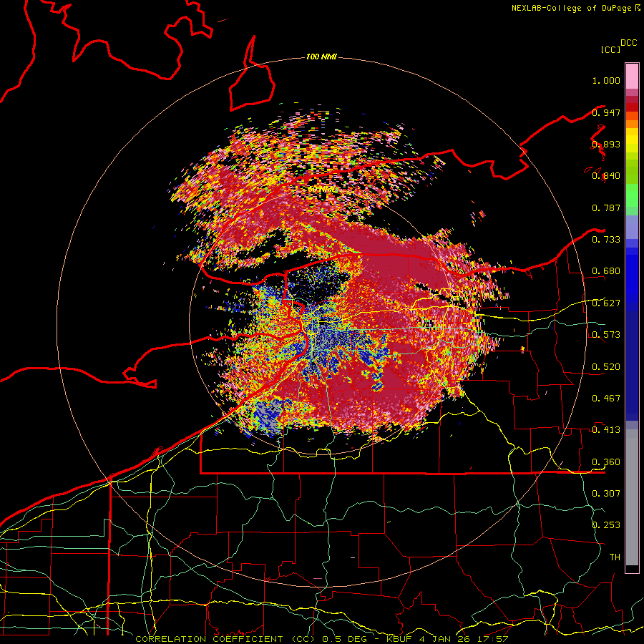Click the 0.520 scale value
The height and width of the screenshot is (644, 644).
(x=606, y=366)
